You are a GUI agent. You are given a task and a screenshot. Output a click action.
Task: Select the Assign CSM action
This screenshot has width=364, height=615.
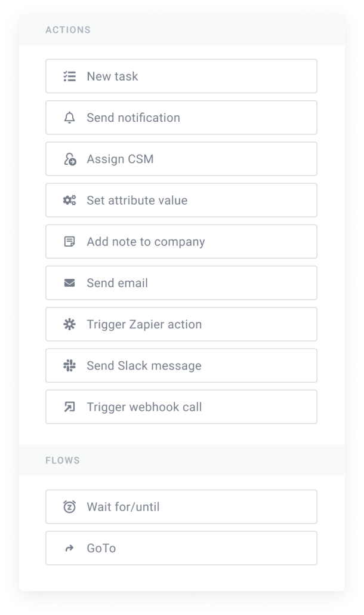click(x=181, y=159)
